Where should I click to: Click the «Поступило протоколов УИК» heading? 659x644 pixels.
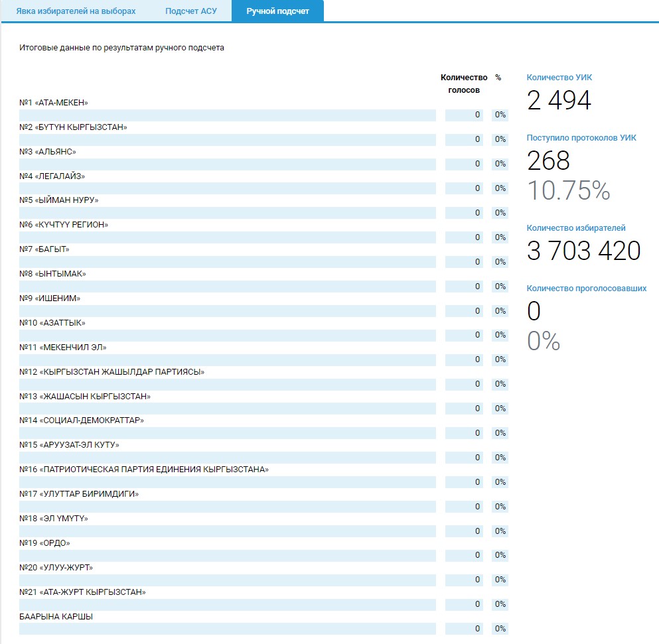(581, 138)
